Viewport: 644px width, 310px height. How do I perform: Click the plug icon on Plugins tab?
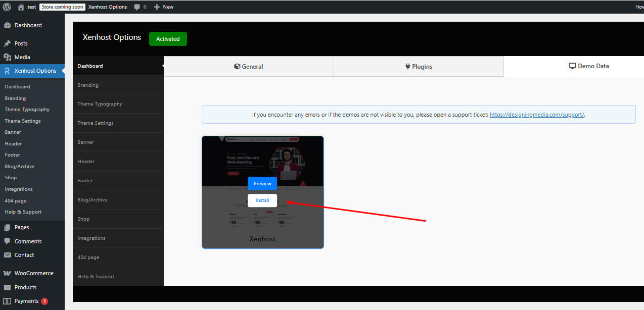coord(408,66)
